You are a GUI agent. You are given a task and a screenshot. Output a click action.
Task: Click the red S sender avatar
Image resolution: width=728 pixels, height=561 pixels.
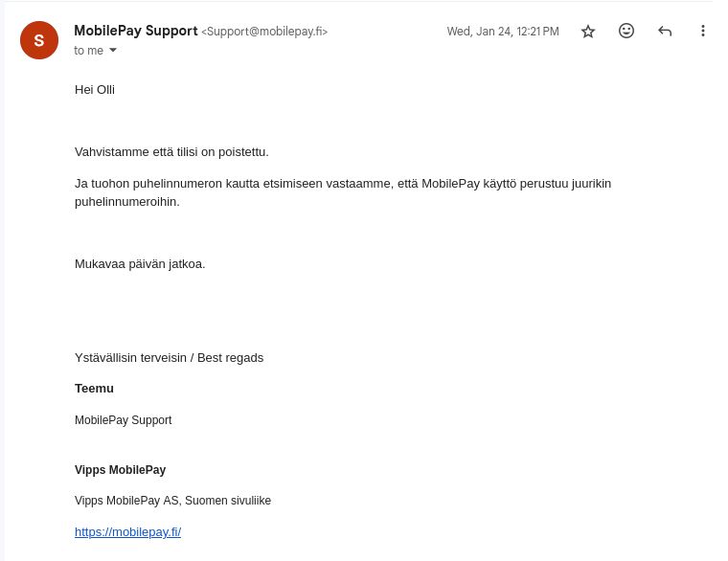point(39,40)
